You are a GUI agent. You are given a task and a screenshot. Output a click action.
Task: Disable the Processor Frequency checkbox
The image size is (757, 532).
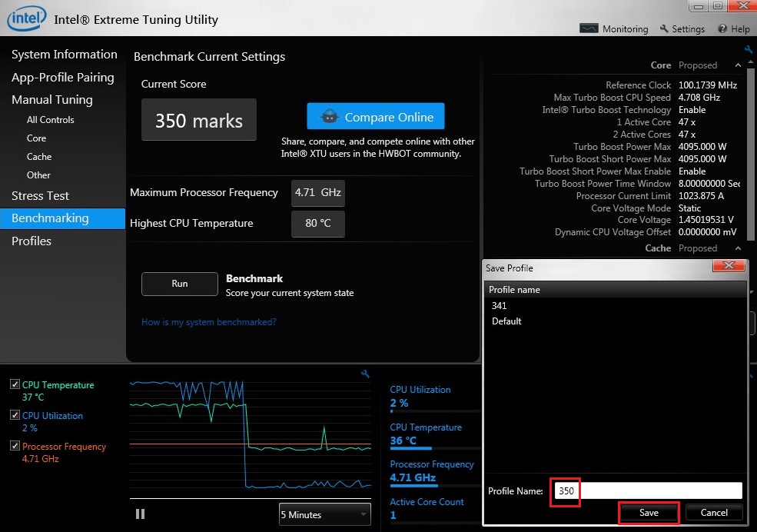click(15, 446)
